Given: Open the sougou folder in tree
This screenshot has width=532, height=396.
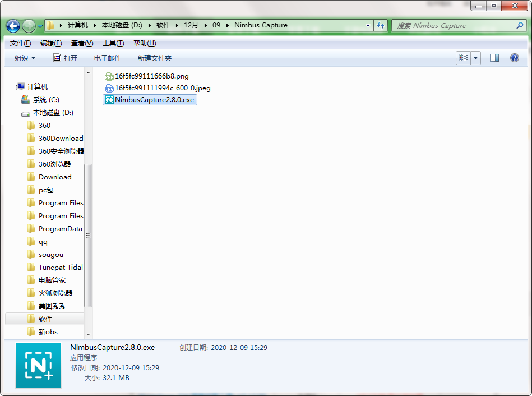Looking at the screenshot, I should (x=45, y=255).
